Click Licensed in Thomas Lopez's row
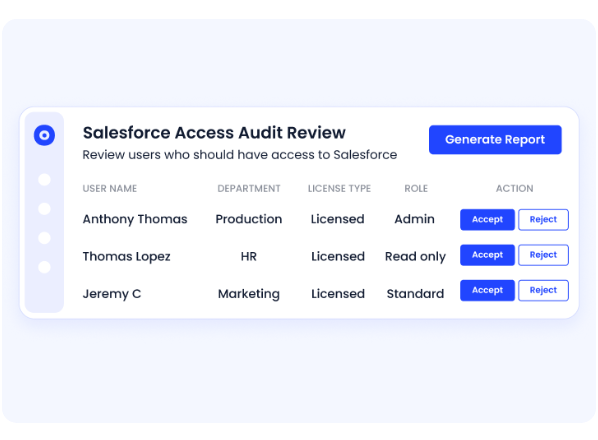Image resolution: width=598 pixels, height=440 pixels. point(338,257)
